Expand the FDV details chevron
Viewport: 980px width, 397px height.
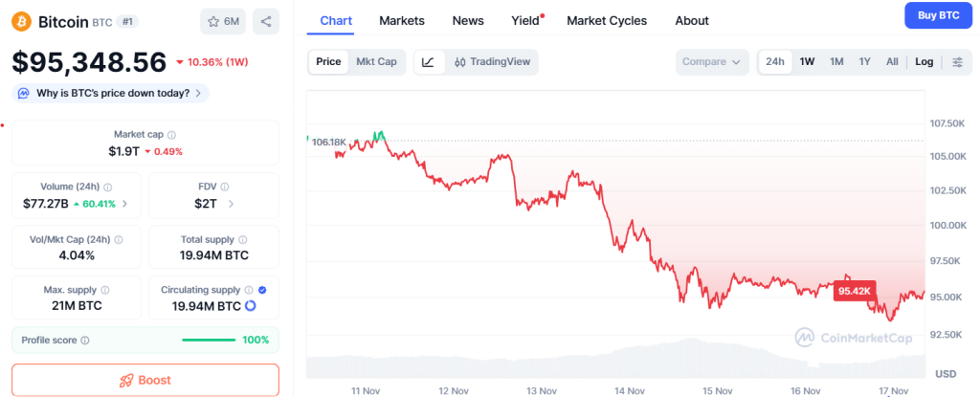(231, 204)
